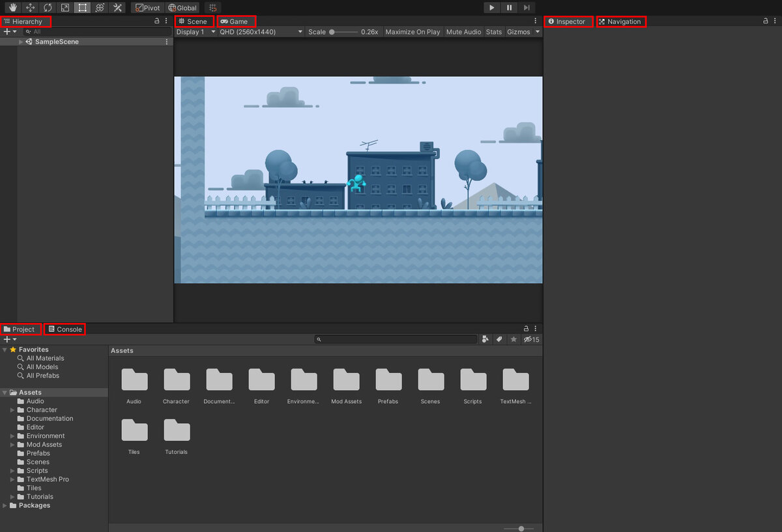Select the Rect tool
The width and height of the screenshot is (782, 532).
(82, 8)
